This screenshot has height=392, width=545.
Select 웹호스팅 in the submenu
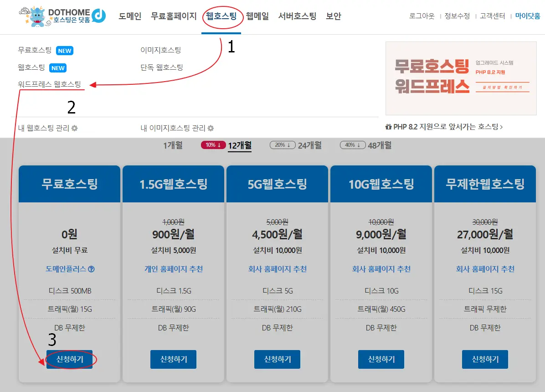31,67
